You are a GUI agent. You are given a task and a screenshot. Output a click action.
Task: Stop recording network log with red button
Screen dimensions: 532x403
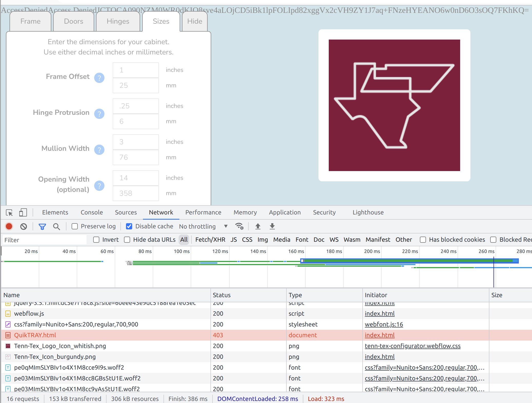(9, 226)
